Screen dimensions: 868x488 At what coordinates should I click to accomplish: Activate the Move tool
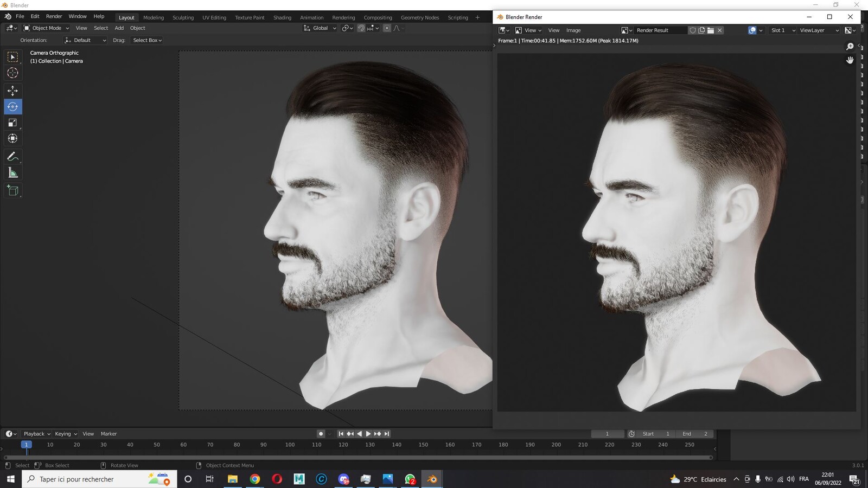(12, 91)
